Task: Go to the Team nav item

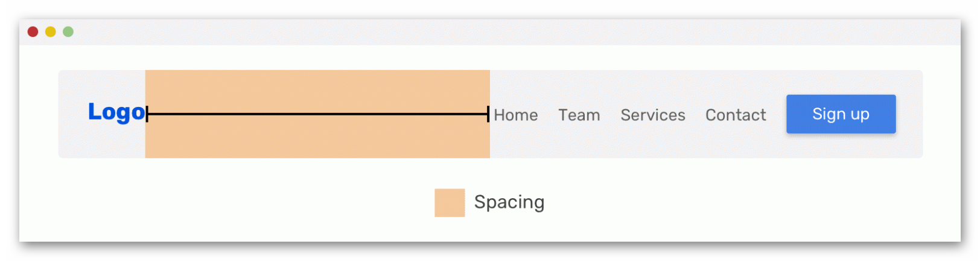Action: pos(579,115)
